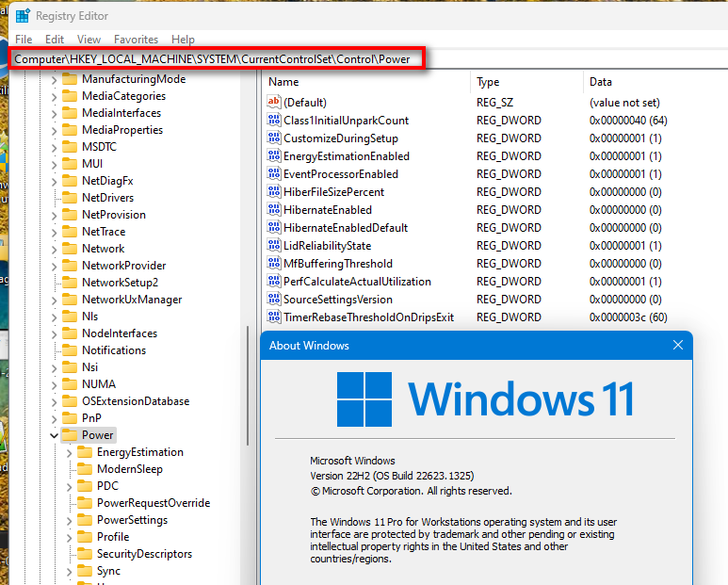Select the NetworkSetup2 key
Image resolution: width=728 pixels, height=585 pixels.
[121, 283]
